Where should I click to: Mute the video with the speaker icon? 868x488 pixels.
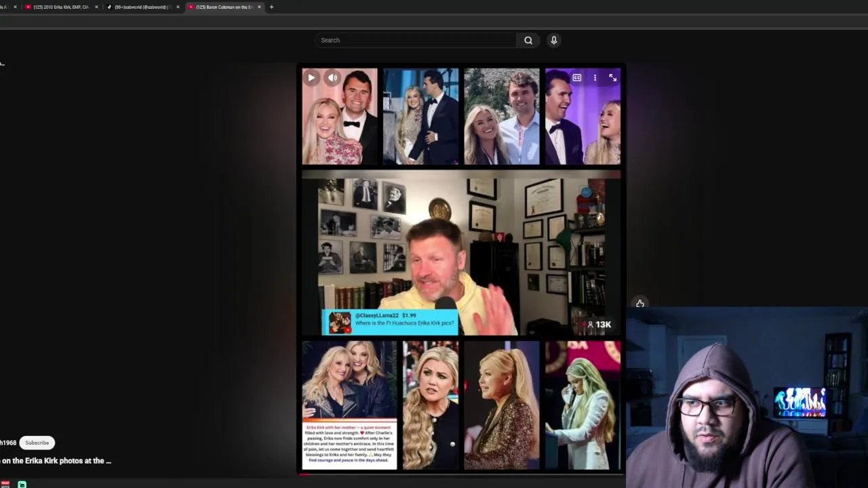pos(332,78)
